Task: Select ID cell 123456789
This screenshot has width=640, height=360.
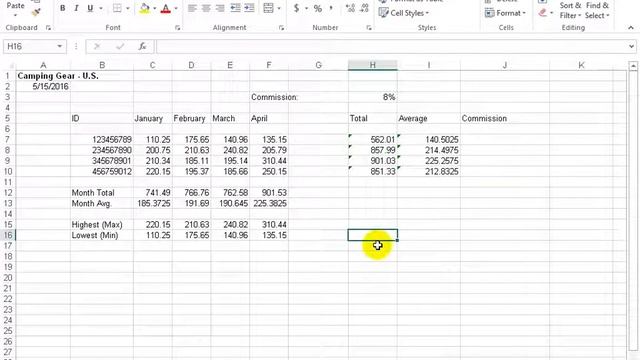Action: (x=102, y=140)
